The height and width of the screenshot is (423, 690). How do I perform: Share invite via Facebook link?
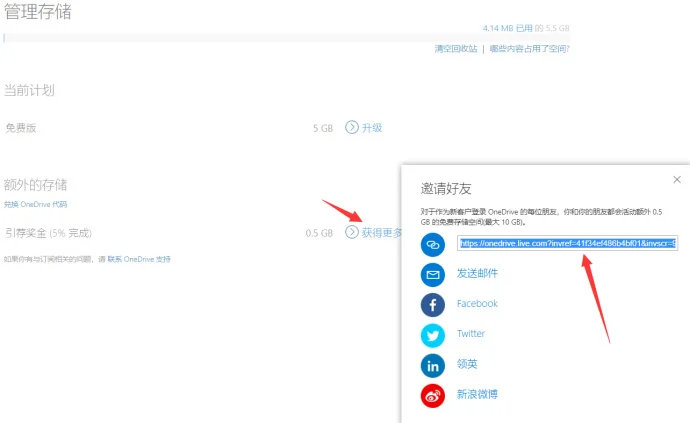coord(477,304)
